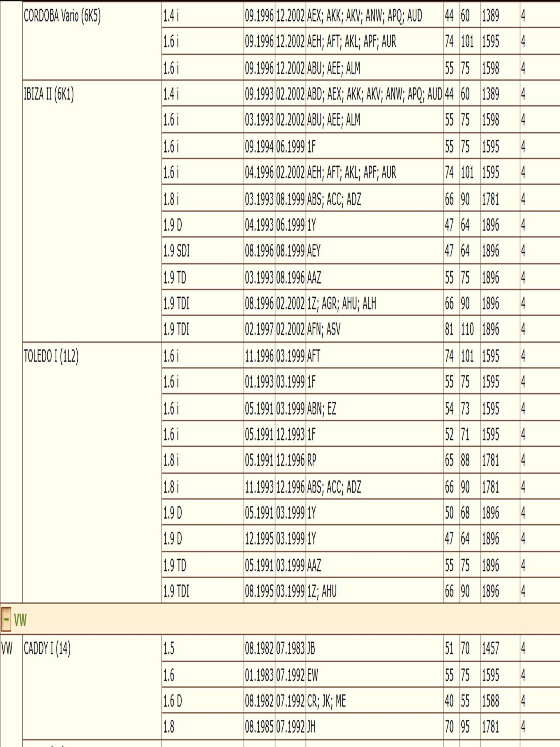Screen dimensions: 560x747
Task: Click the 1457 displacement value cell
Action: point(490,648)
